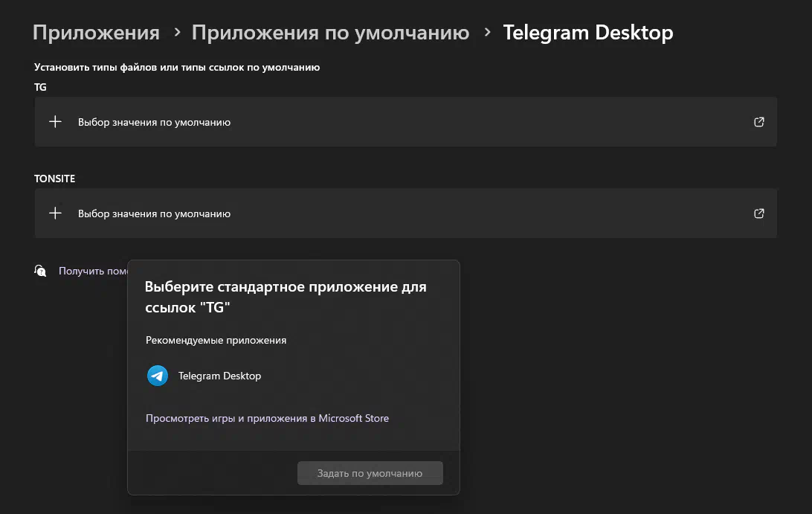Click Задать по умолчанию button

click(370, 473)
